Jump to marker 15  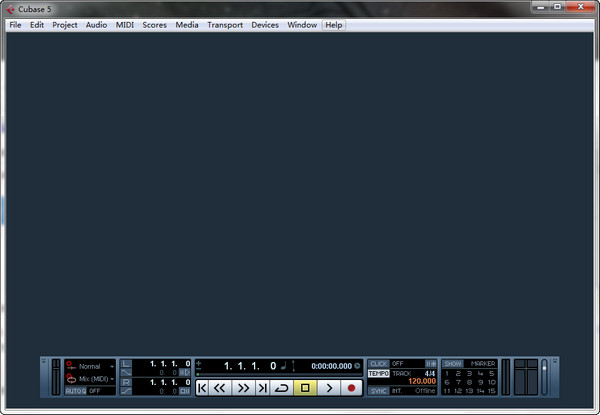[492, 391]
